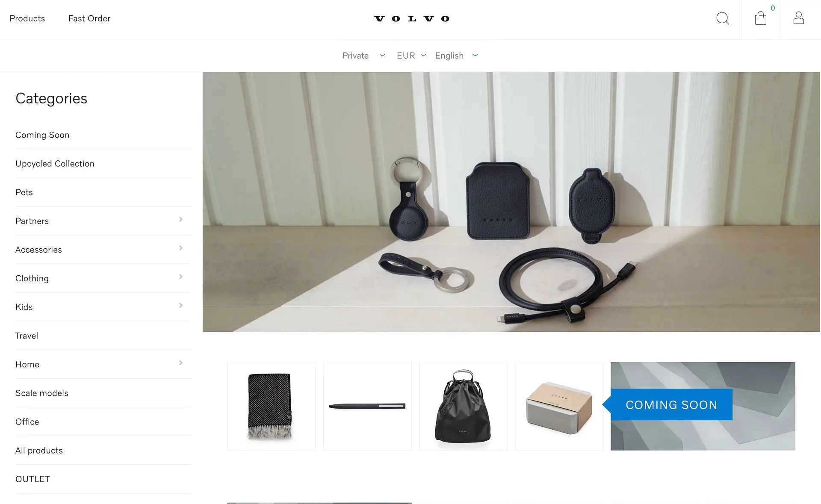This screenshot has height=504, width=821.
Task: Click the Partners category arrow expander
Action: tap(181, 221)
